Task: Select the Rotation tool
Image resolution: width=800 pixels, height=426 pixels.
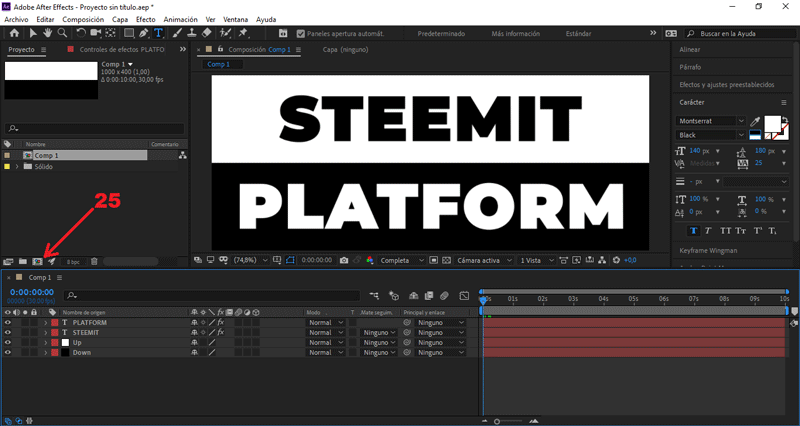Action: [x=81, y=33]
